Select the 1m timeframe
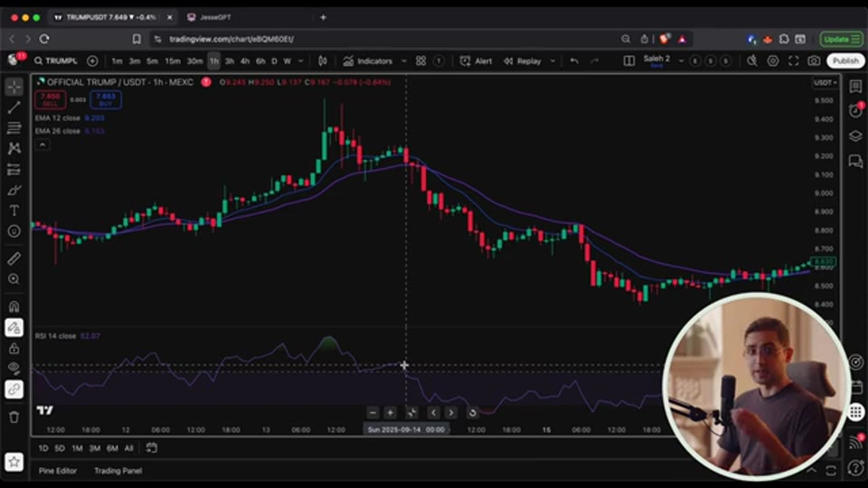 point(117,61)
